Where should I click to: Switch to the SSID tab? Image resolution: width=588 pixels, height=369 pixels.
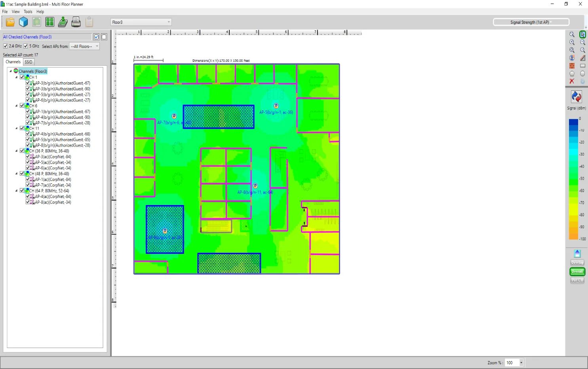point(29,62)
